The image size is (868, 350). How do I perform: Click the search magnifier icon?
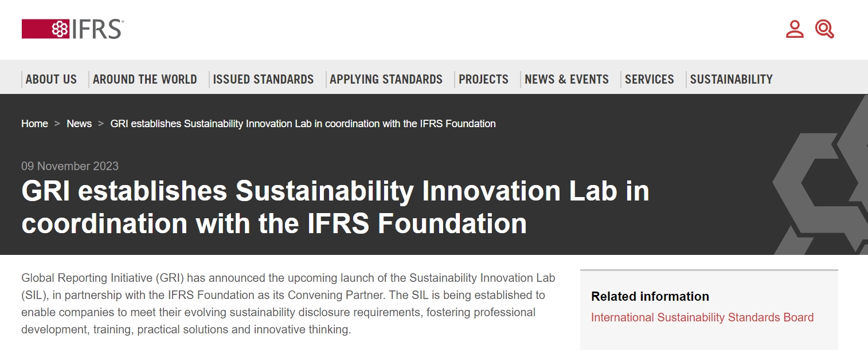pyautogui.click(x=824, y=29)
